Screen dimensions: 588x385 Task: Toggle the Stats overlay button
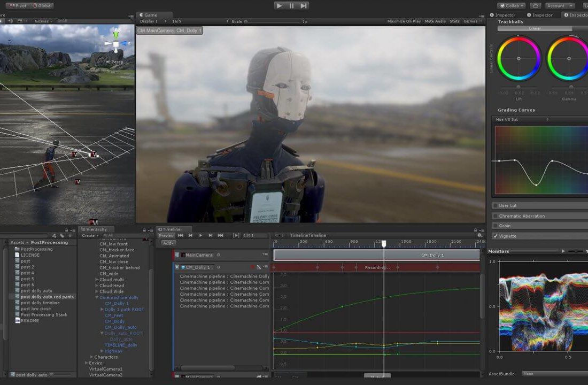click(x=454, y=21)
